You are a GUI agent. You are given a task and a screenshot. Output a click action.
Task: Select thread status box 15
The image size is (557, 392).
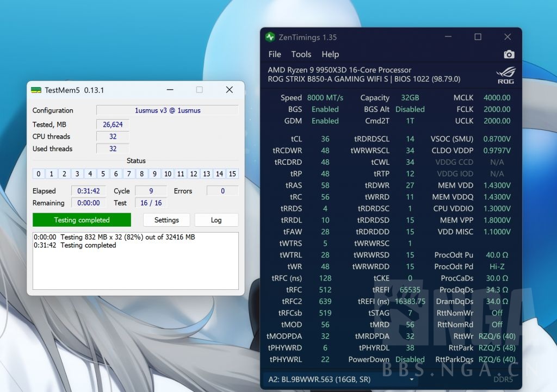232,174
